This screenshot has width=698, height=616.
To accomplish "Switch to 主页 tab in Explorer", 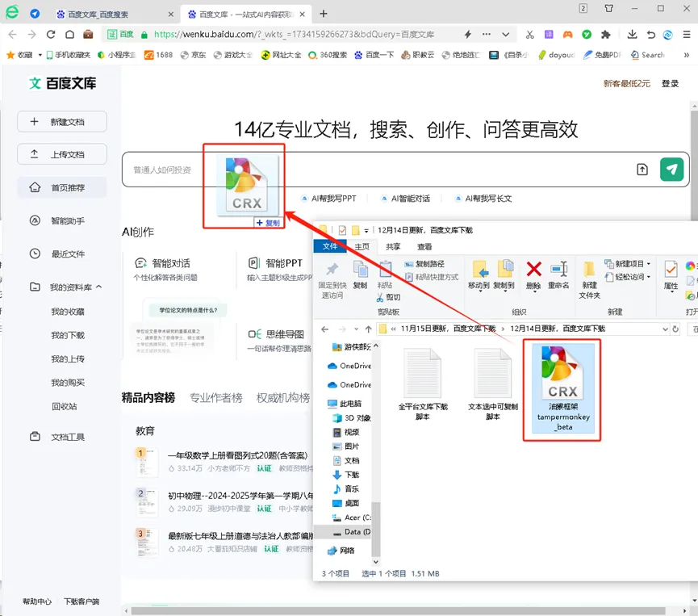I will tap(362, 246).
